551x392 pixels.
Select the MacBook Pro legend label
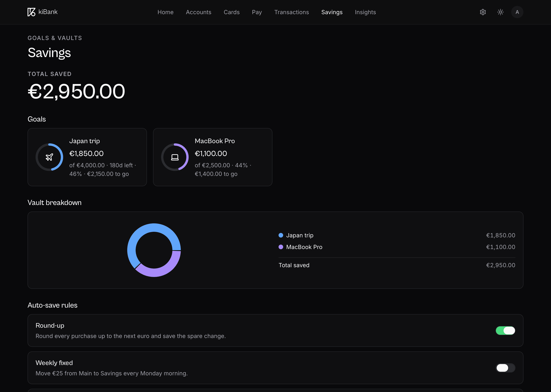tap(304, 247)
